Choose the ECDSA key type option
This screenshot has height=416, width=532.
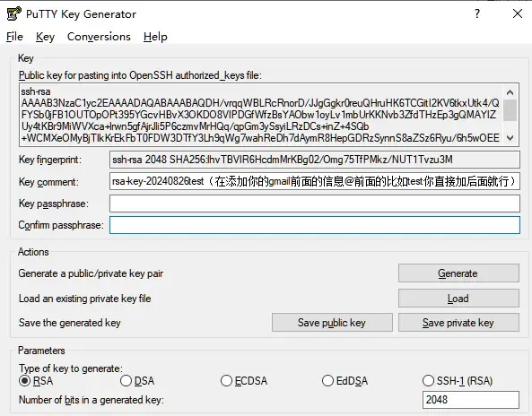click(244, 381)
